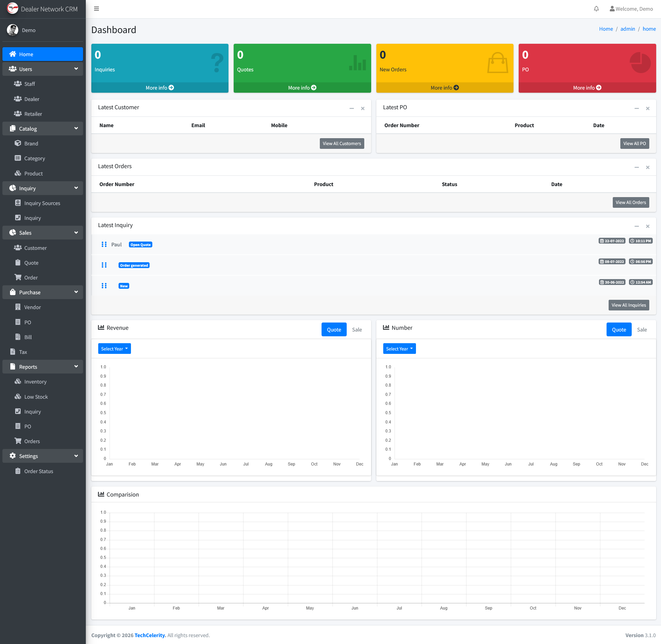Click the Order generated badge
The width and height of the screenshot is (661, 644).
134,265
